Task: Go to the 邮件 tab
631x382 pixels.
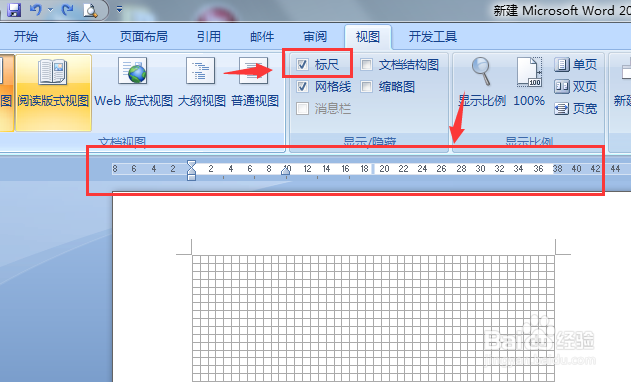Action: click(x=262, y=37)
